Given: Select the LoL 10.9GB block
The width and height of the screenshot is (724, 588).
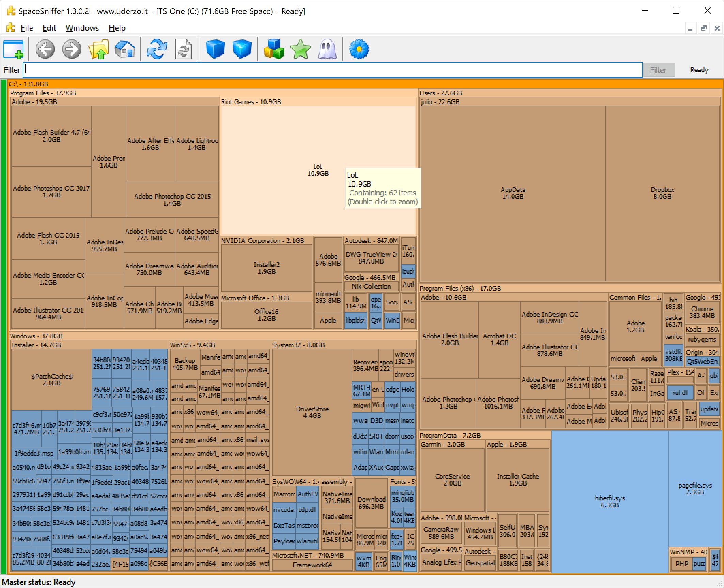Looking at the screenshot, I should pos(318,170).
